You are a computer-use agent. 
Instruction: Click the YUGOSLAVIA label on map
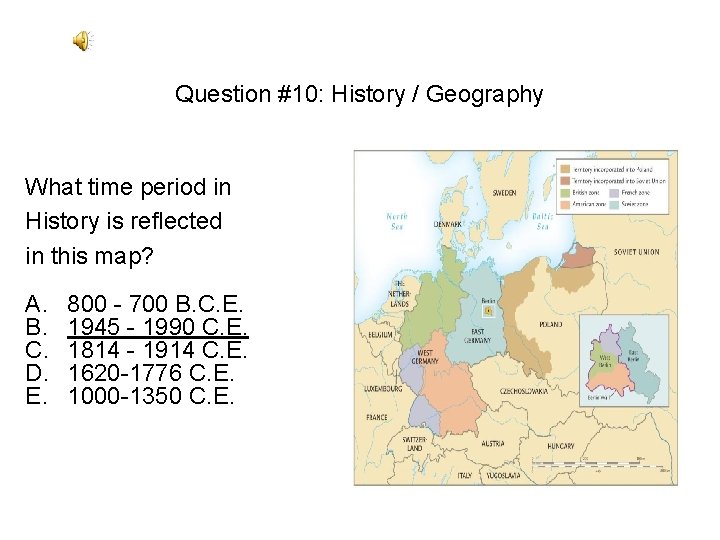coord(503,475)
